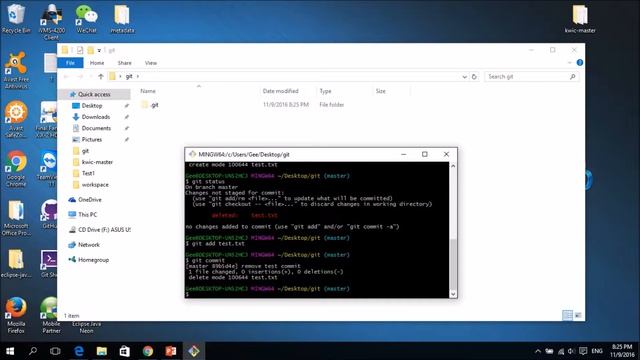
Task: Launch Avast Free Antivirus desktop icon
Action: (x=16, y=70)
